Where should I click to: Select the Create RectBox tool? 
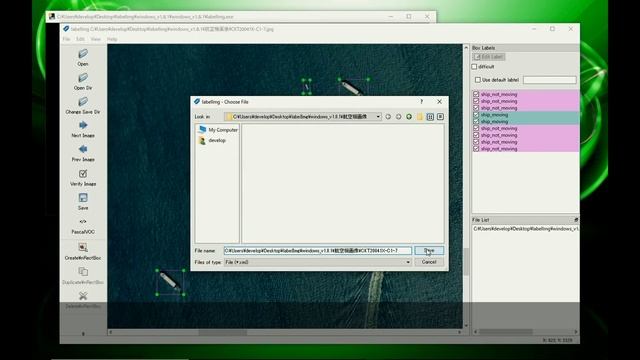coord(83,252)
